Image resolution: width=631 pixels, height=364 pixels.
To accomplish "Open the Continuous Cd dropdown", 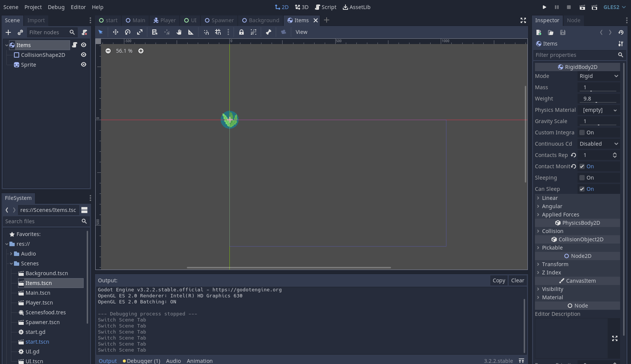I will 599,144.
